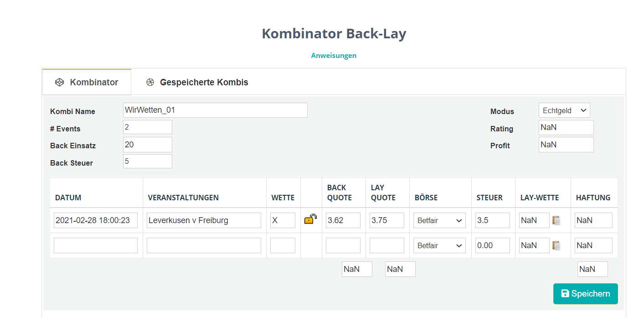The width and height of the screenshot is (644, 318).
Task: Click the empty Datum field in second row
Action: pos(96,245)
